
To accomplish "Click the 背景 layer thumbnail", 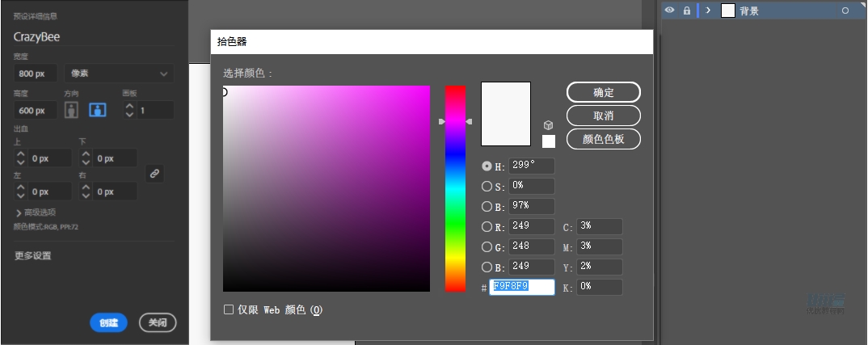I will click(x=728, y=10).
